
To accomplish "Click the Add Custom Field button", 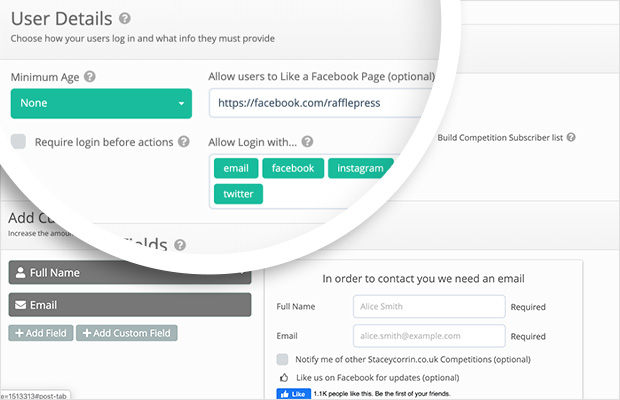I will (127, 333).
